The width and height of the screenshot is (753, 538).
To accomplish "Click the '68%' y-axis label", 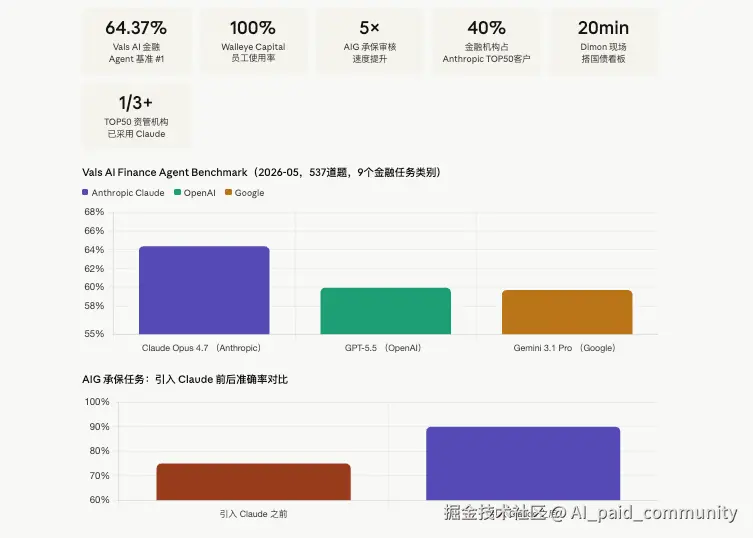I will [x=94, y=212].
